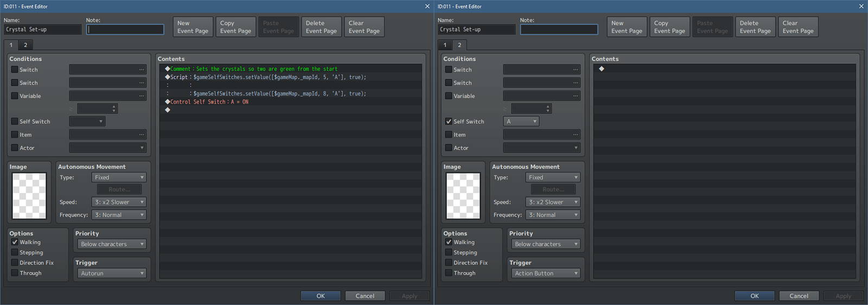This screenshot has width=868, height=305.
Task: Click Clear Event Page in right window
Action: tap(798, 27)
